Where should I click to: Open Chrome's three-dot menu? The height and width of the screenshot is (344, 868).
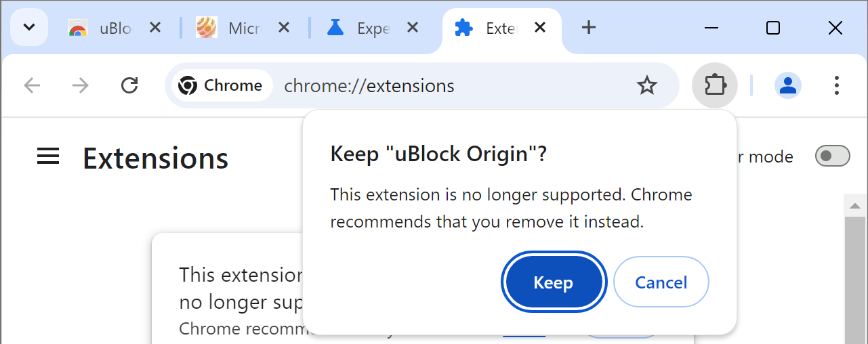pos(837,85)
